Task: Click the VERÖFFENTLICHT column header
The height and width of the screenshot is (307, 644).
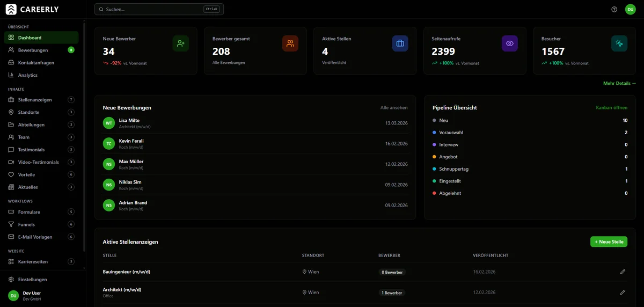Action: [x=491, y=255]
